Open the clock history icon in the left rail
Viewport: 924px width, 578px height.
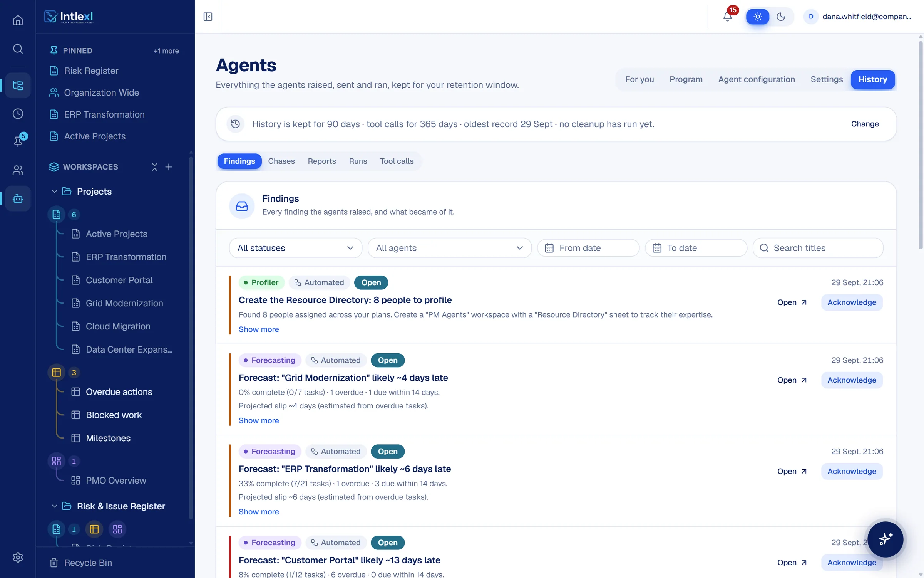coord(18,114)
